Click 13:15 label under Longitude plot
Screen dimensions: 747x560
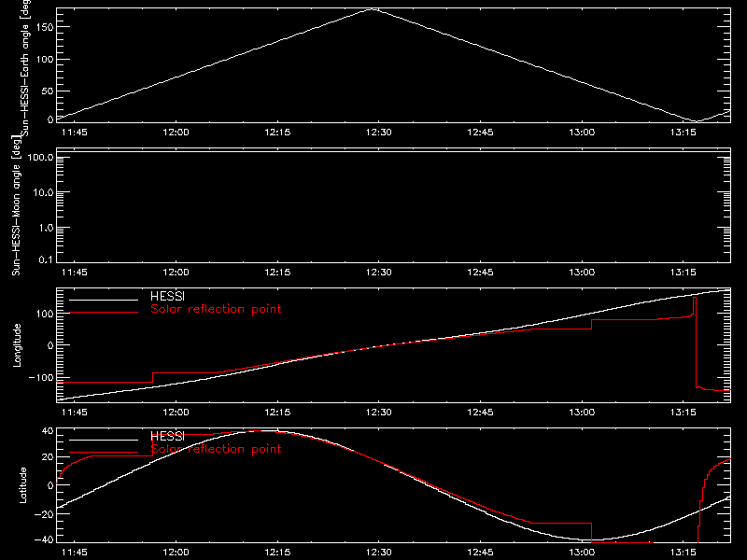click(x=684, y=413)
